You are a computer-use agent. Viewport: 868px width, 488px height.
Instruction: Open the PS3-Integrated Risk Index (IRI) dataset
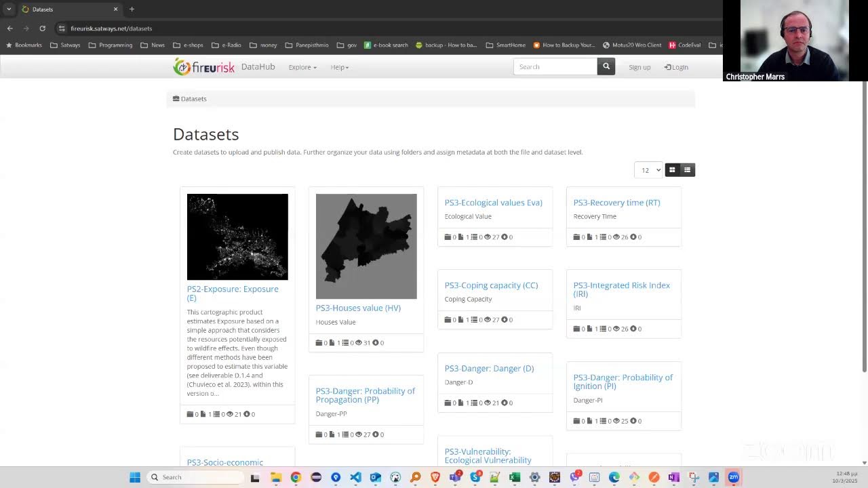tap(622, 289)
